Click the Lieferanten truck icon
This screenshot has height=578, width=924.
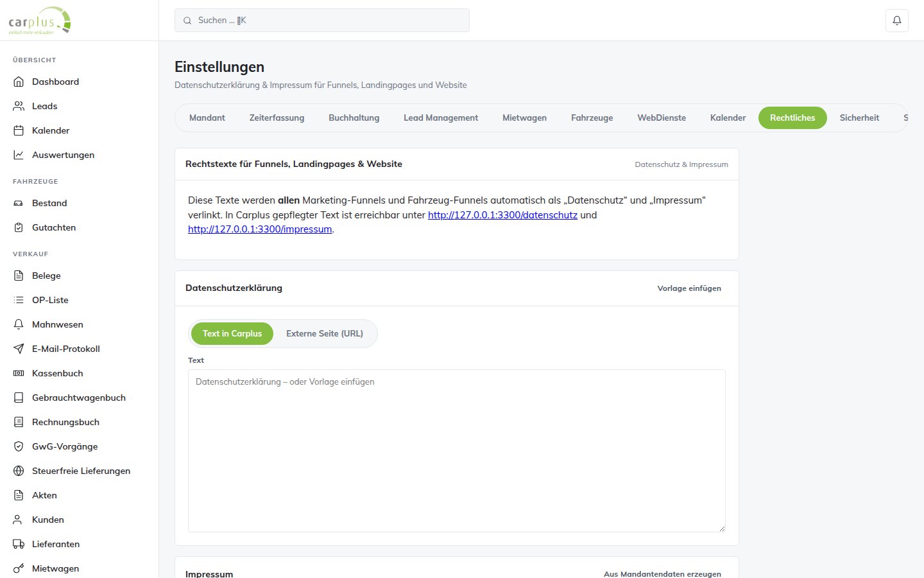click(19, 544)
